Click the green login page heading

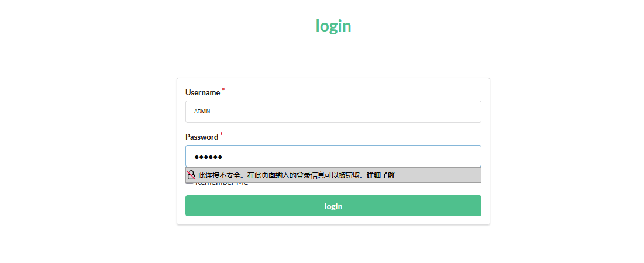pyautogui.click(x=333, y=26)
